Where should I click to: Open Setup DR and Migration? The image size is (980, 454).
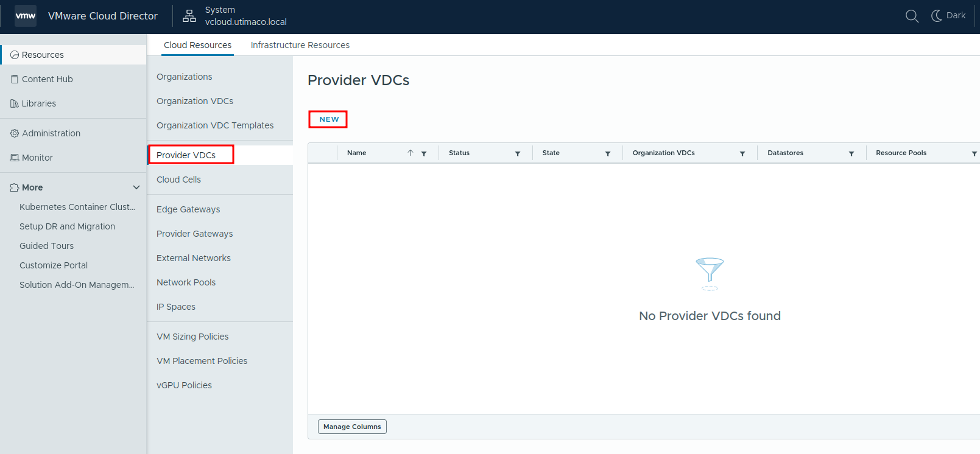pyautogui.click(x=67, y=226)
